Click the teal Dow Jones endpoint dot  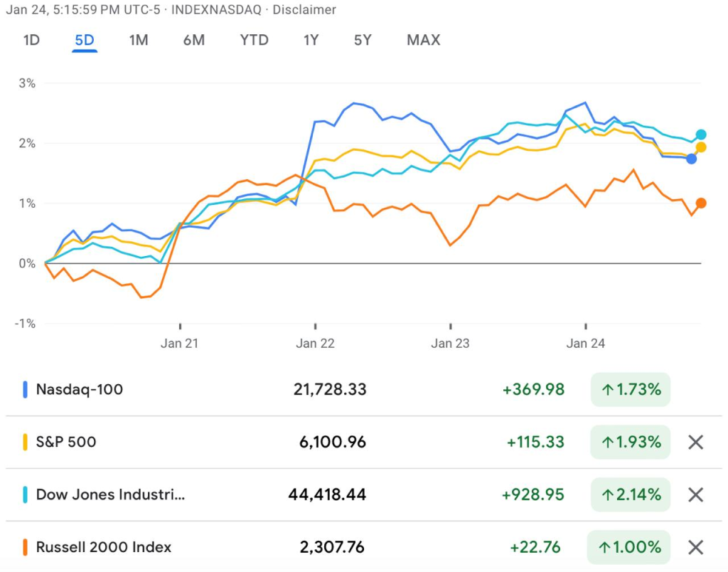click(x=701, y=134)
